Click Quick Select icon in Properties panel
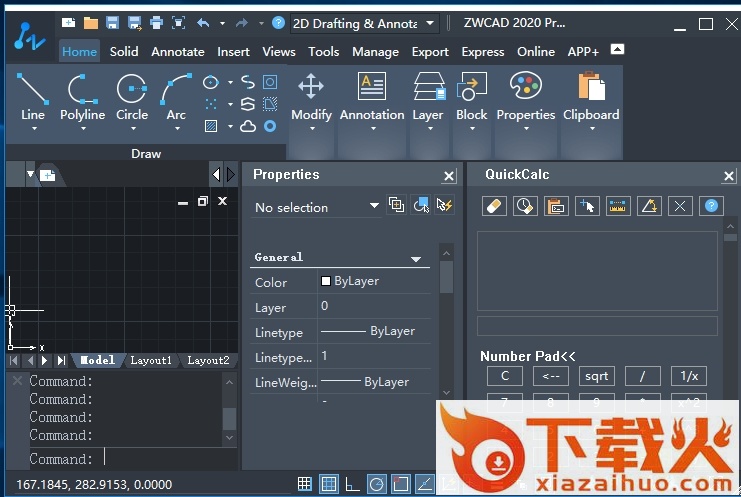741x497 pixels. click(x=445, y=205)
